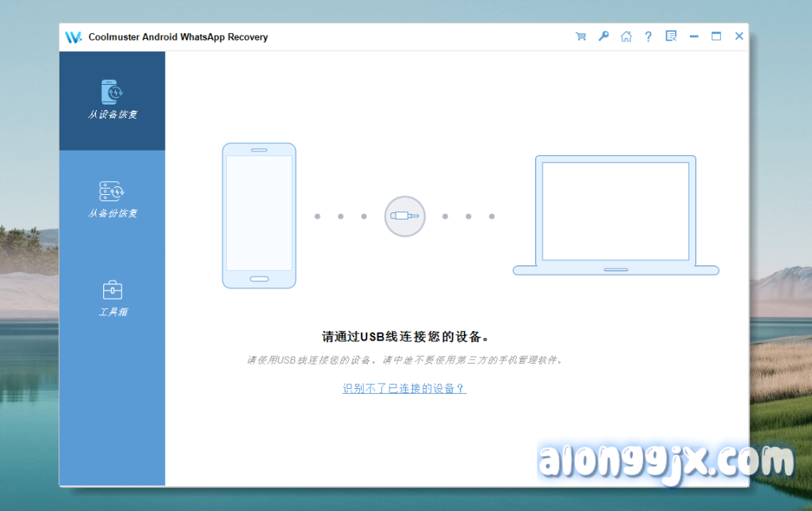Click the shopping cart purchase icon

point(580,36)
